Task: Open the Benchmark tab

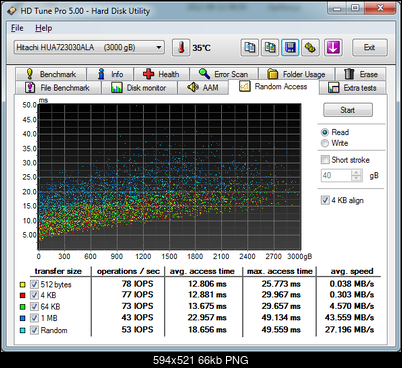Action: pyautogui.click(x=51, y=74)
